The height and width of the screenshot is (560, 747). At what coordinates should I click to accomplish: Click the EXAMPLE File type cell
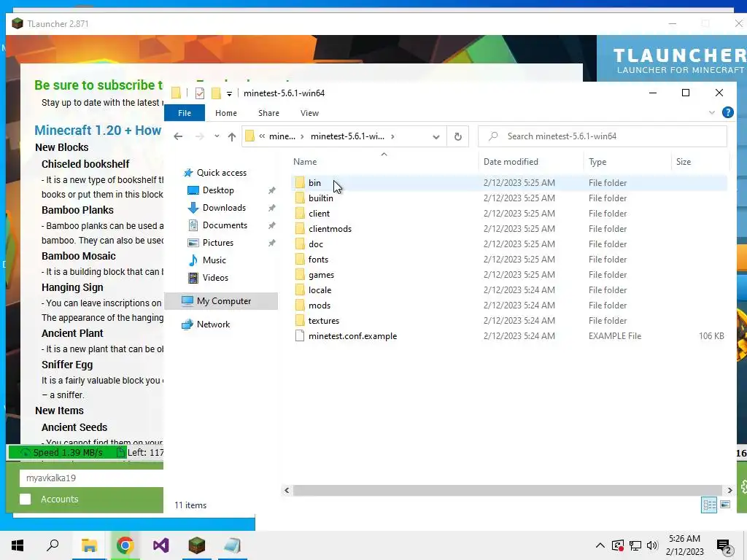[x=614, y=336]
